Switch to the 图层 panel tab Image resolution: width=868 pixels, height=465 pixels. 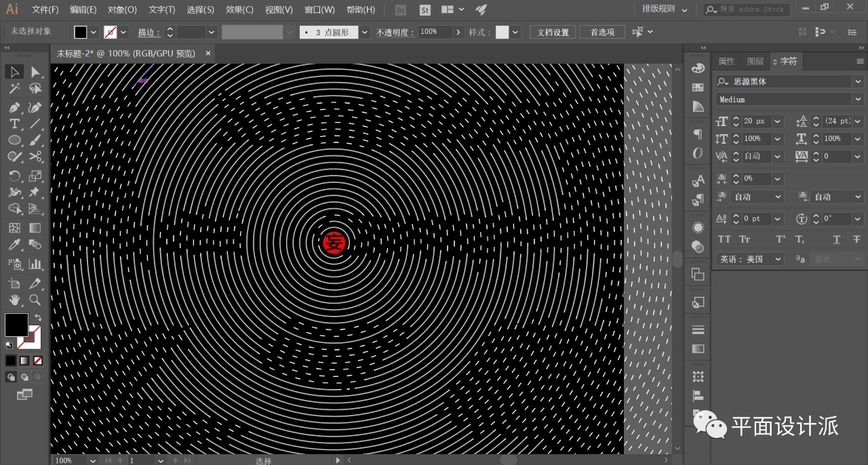coord(755,61)
